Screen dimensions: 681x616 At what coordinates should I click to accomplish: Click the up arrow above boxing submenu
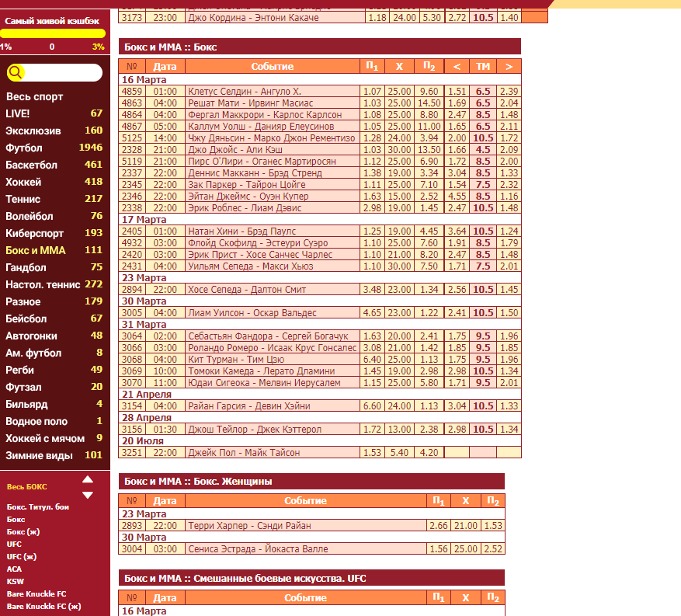click(x=88, y=479)
